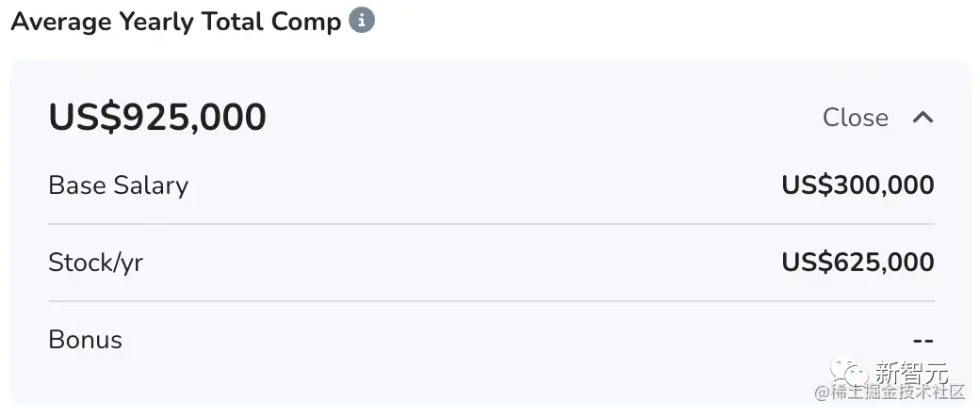This screenshot has height=416, width=980.
Task: Click the Close label
Action: (855, 118)
